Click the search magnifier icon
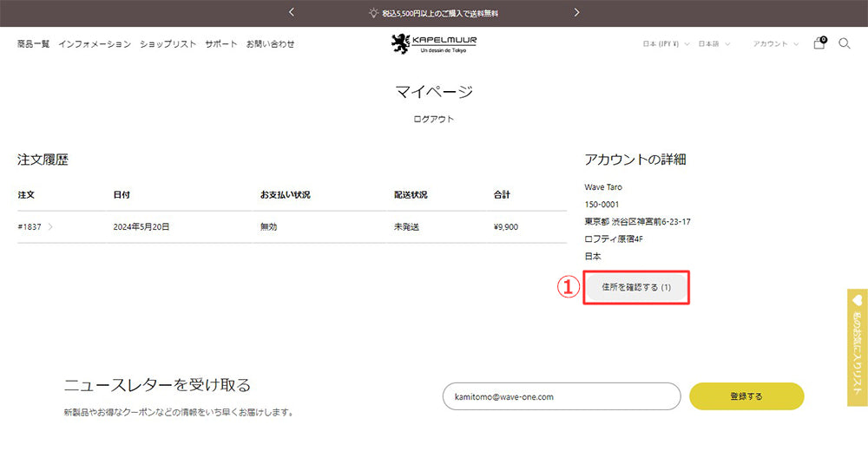This screenshot has width=868, height=464. [844, 43]
